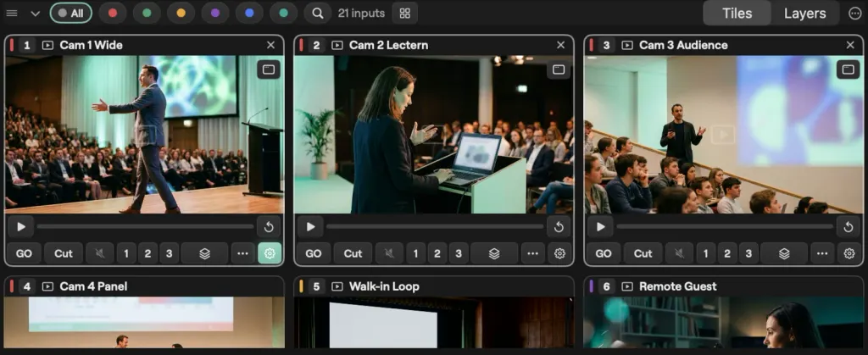This screenshot has width=868, height=355.
Task: Filter inputs by green color tag
Action: pos(147,13)
